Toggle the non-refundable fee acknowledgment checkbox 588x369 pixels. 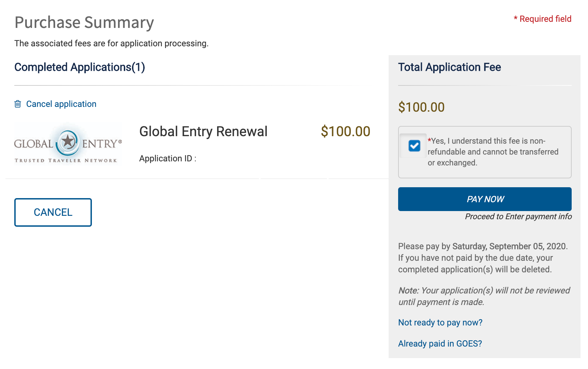point(414,146)
